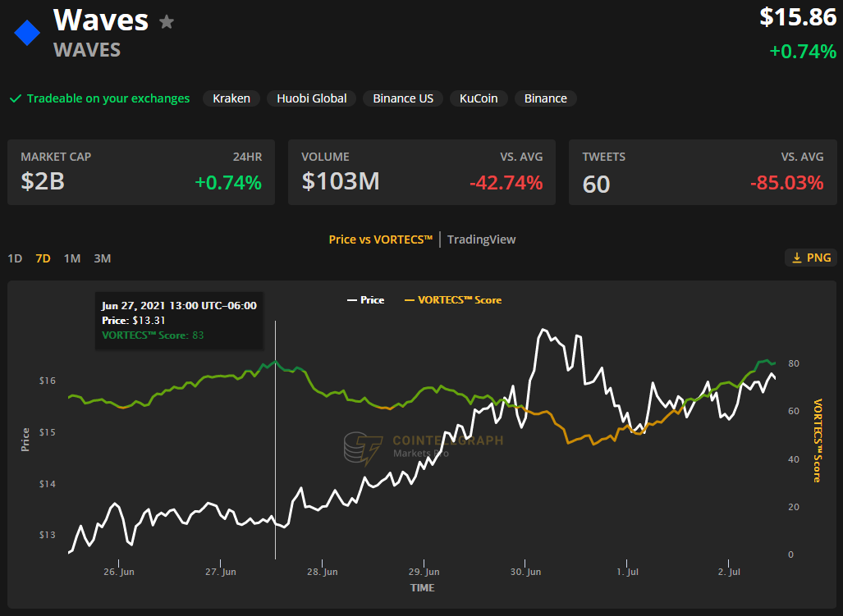Select the 7D time range
Viewport: 843px width, 616px height.
pyautogui.click(x=43, y=258)
